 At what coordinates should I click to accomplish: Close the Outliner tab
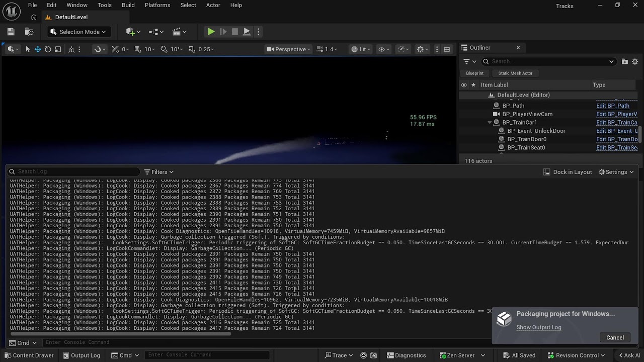[518, 48]
